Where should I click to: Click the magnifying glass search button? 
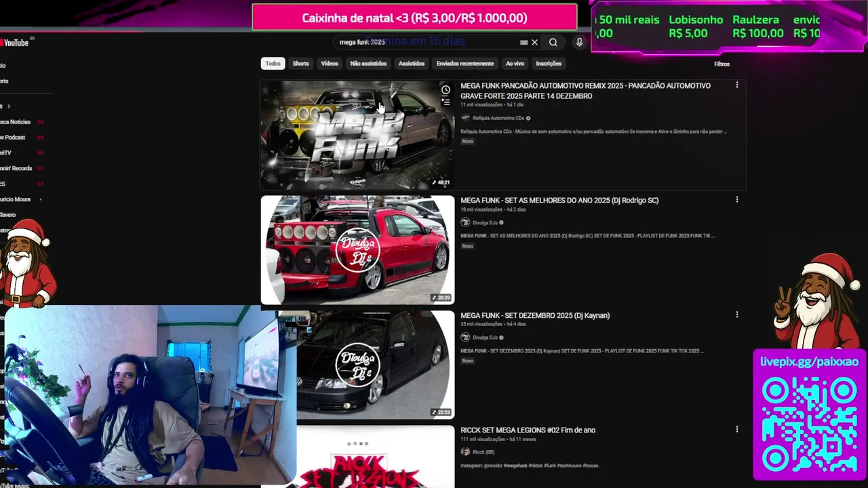click(553, 42)
